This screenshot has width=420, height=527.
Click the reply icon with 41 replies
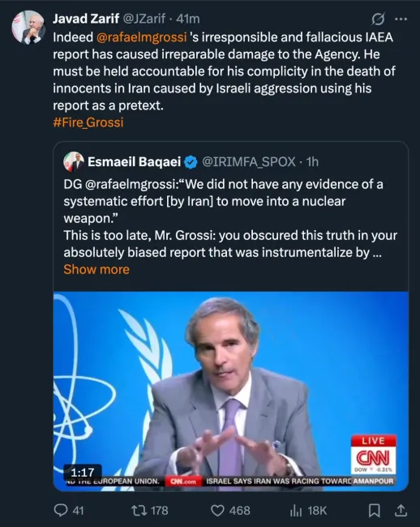(x=61, y=511)
